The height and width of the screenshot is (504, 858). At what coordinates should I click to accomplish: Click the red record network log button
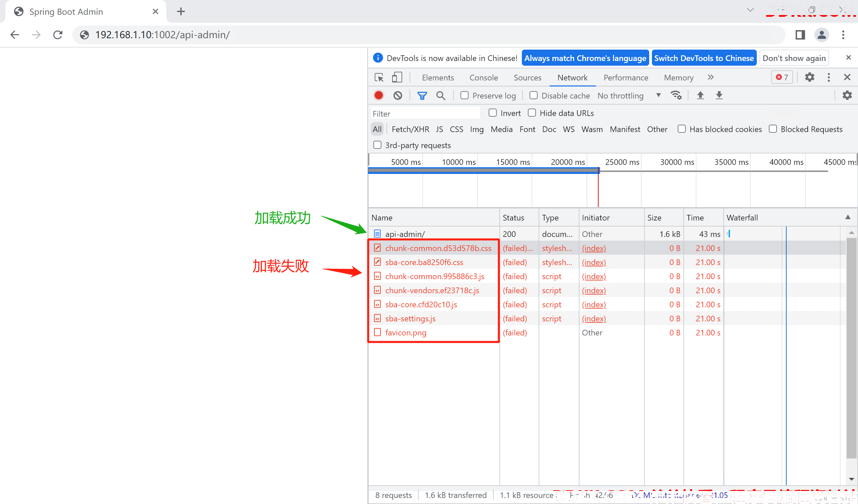[x=379, y=96]
